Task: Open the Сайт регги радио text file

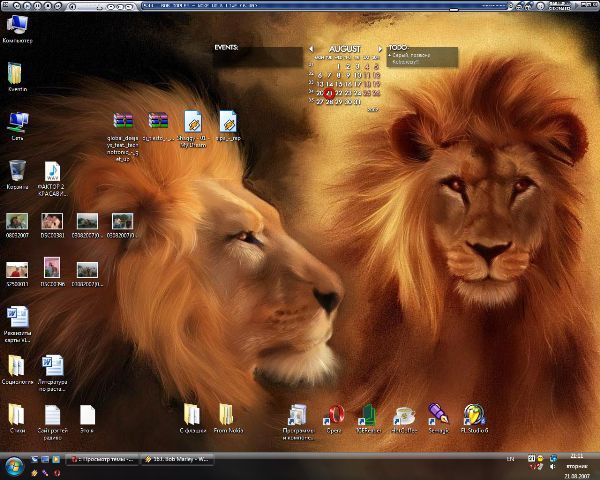Action: pos(52,422)
